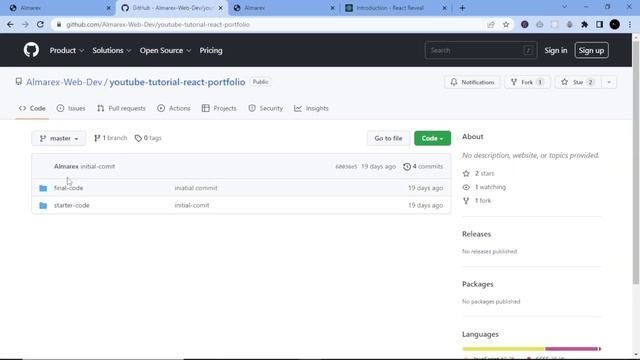This screenshot has width=640, height=360.
Task: Open the Pull requests tab
Action: (121, 108)
